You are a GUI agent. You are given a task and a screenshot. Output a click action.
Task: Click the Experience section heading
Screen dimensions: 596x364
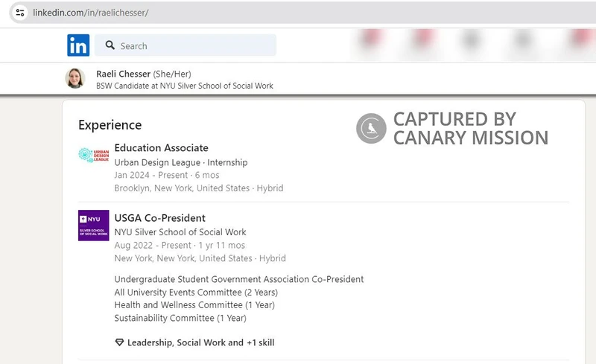pos(110,124)
